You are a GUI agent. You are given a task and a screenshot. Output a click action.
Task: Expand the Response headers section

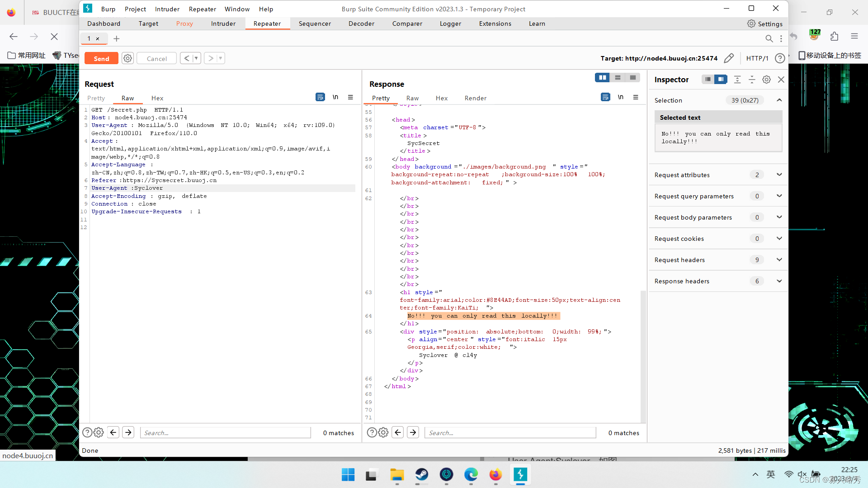pos(779,281)
